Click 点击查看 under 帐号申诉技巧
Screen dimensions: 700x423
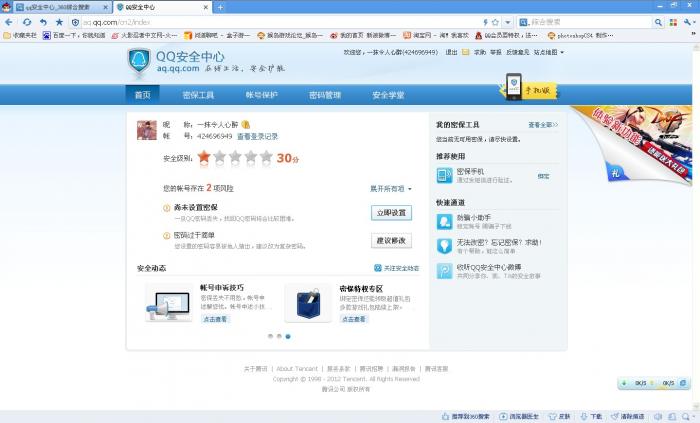215,319
